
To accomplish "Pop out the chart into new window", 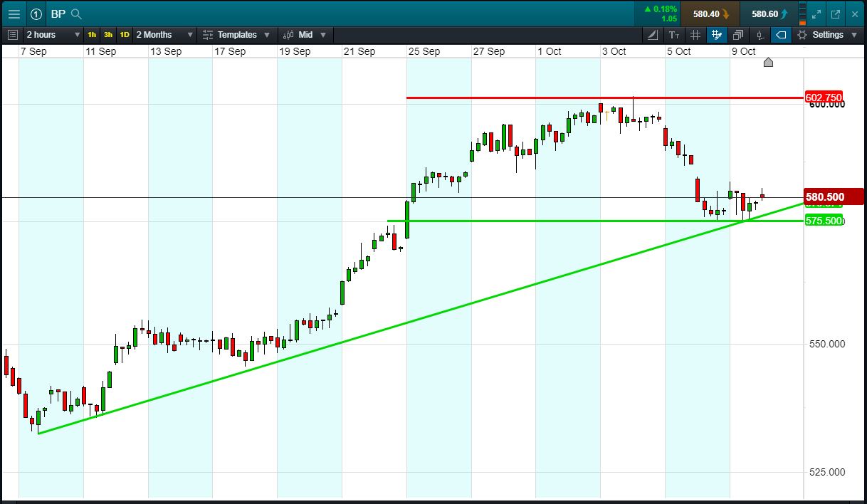I will [x=836, y=14].
